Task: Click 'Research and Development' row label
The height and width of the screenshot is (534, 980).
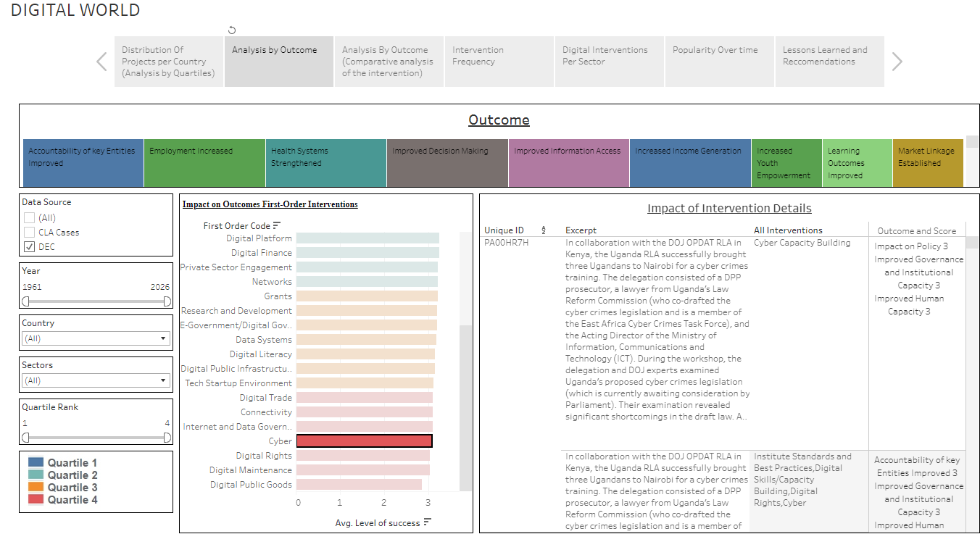Action: click(x=236, y=311)
